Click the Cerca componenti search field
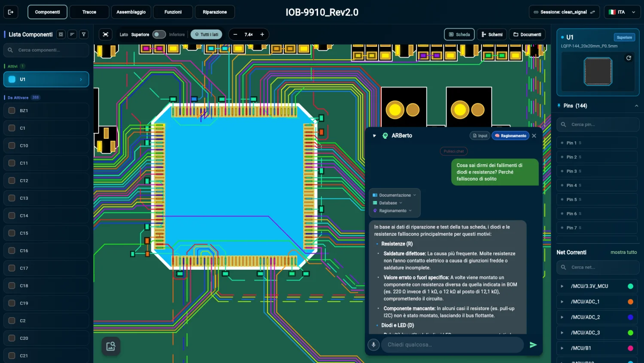The image size is (644, 363). pyautogui.click(x=46, y=50)
